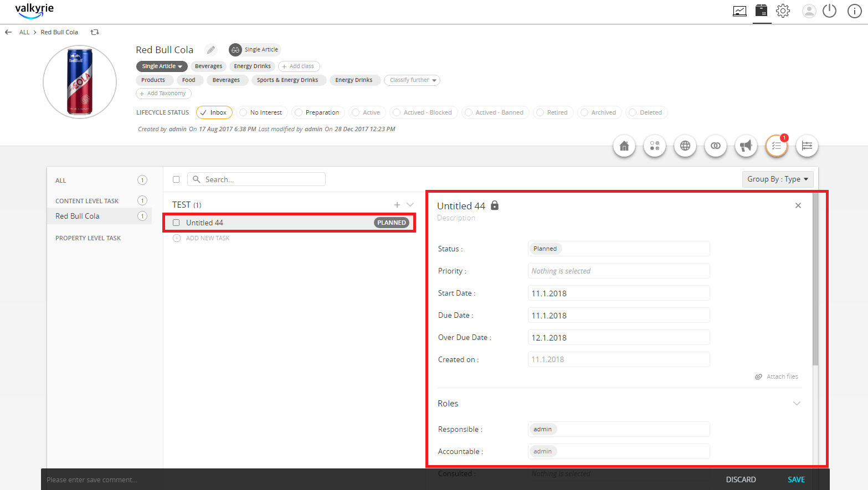Select Active lifecycle status
The width and height of the screenshot is (868, 490).
click(367, 112)
